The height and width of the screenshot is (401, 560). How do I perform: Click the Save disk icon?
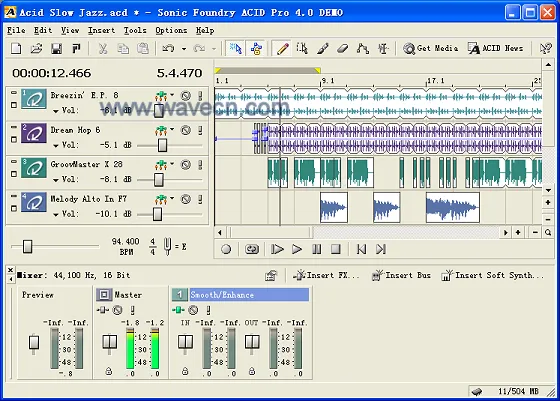click(56, 48)
